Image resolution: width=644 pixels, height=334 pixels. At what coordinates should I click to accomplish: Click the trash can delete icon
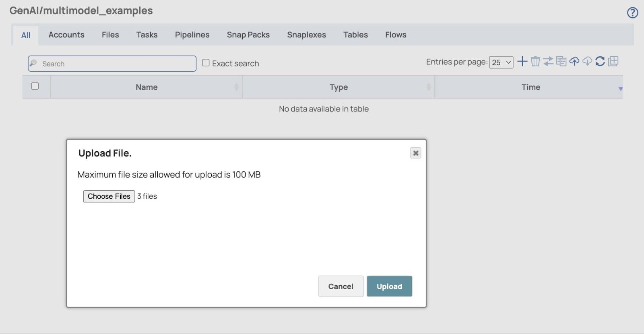pos(535,61)
